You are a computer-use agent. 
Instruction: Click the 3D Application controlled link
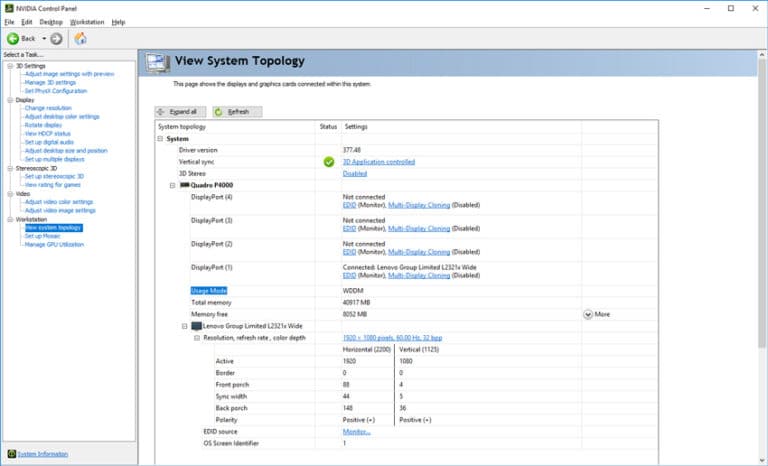pos(379,162)
